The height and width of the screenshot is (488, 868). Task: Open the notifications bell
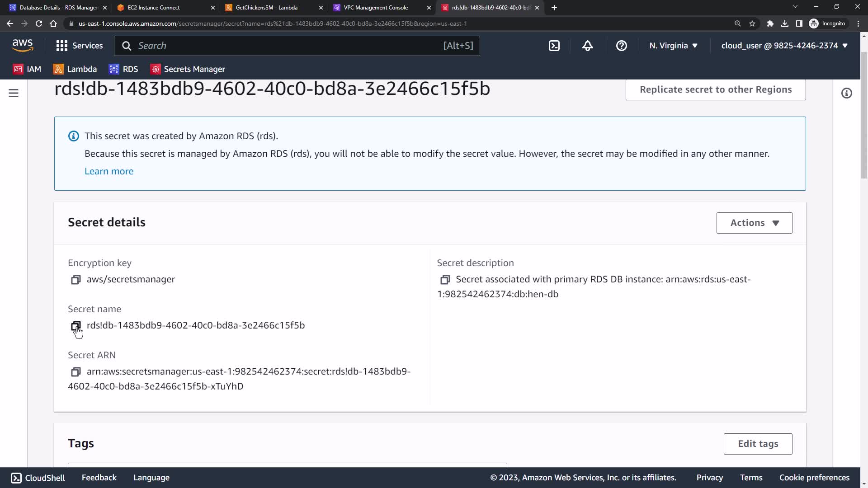tap(587, 46)
